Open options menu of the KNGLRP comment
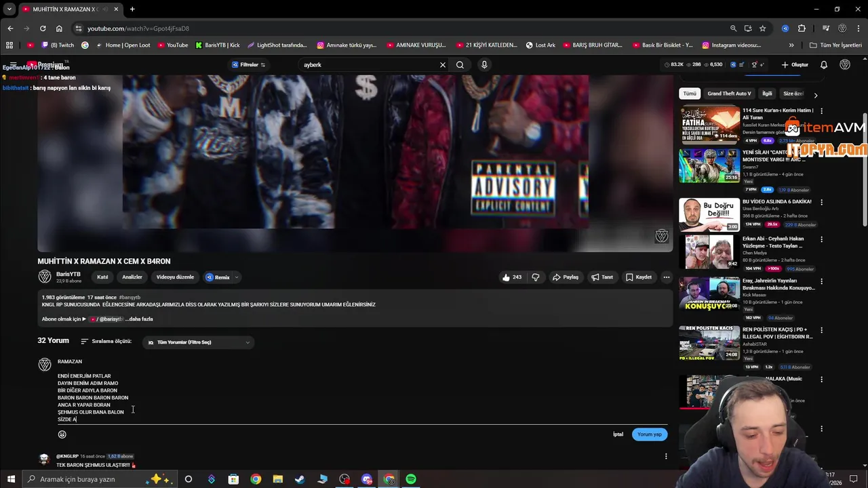This screenshot has height=488, width=868. pyautogui.click(x=666, y=457)
